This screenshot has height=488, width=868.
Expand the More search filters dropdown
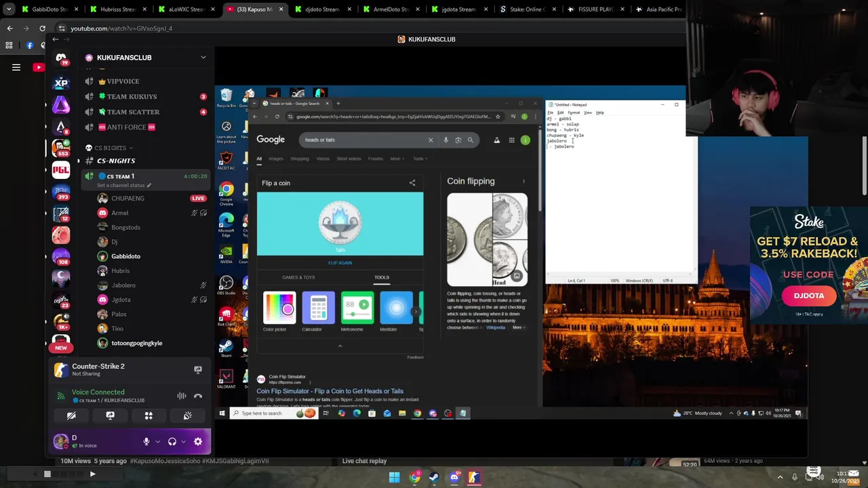tap(397, 159)
